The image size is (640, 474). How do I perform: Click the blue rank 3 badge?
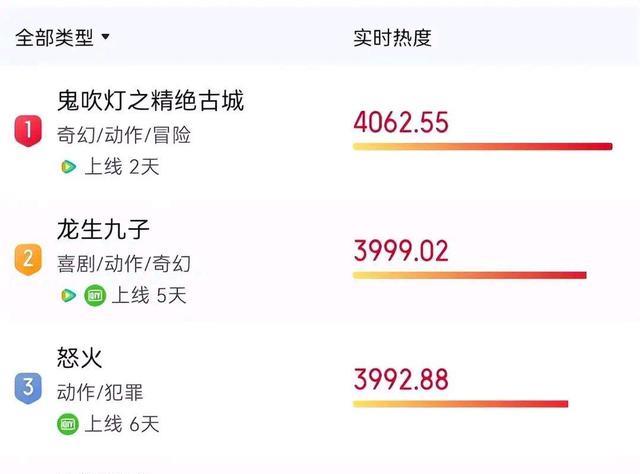(x=28, y=388)
